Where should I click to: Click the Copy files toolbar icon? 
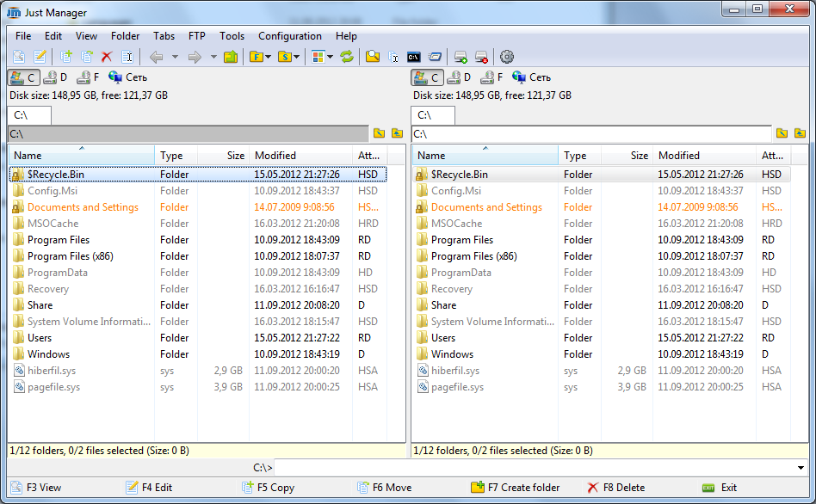click(65, 56)
